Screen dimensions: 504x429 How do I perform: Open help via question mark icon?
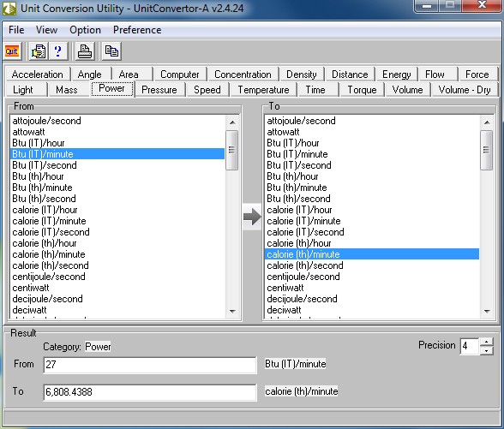click(58, 51)
